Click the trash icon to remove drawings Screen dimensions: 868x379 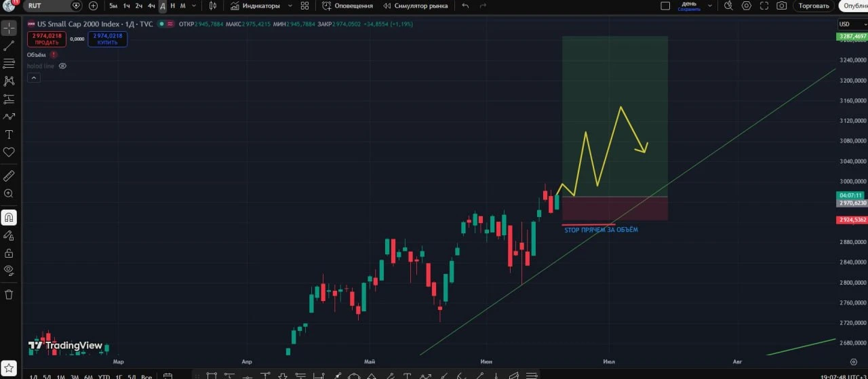tap(9, 294)
